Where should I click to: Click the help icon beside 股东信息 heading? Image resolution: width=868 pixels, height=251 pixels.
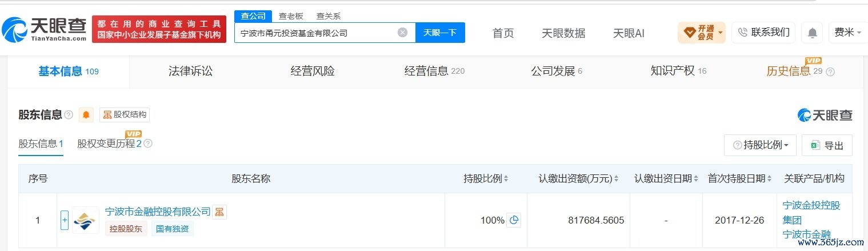click(x=69, y=115)
